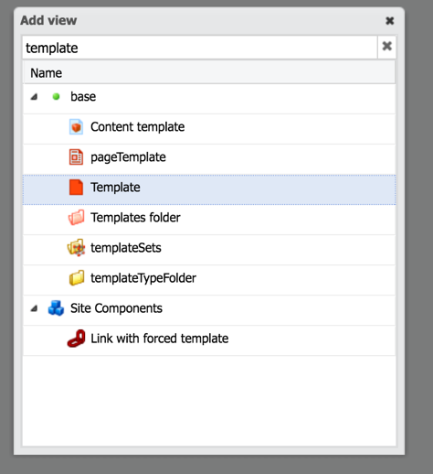Collapse the Site Components node
The width and height of the screenshot is (433, 474).
pyautogui.click(x=34, y=309)
